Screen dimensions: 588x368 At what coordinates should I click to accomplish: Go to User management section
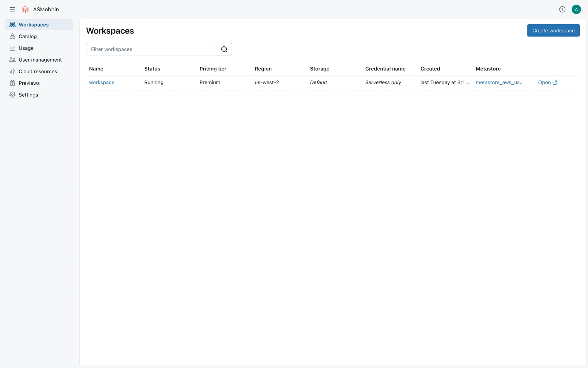pyautogui.click(x=40, y=60)
